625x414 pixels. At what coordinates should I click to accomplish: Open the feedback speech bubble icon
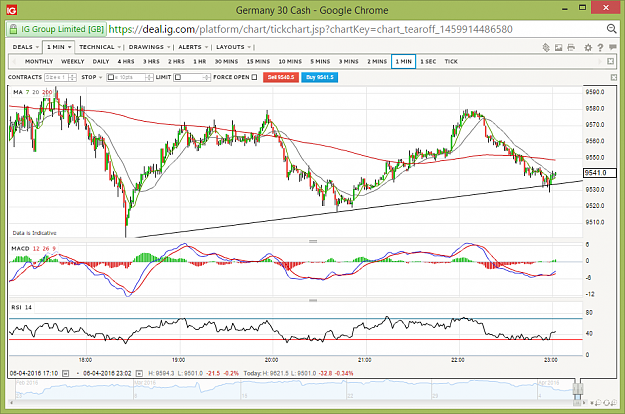pos(613,47)
